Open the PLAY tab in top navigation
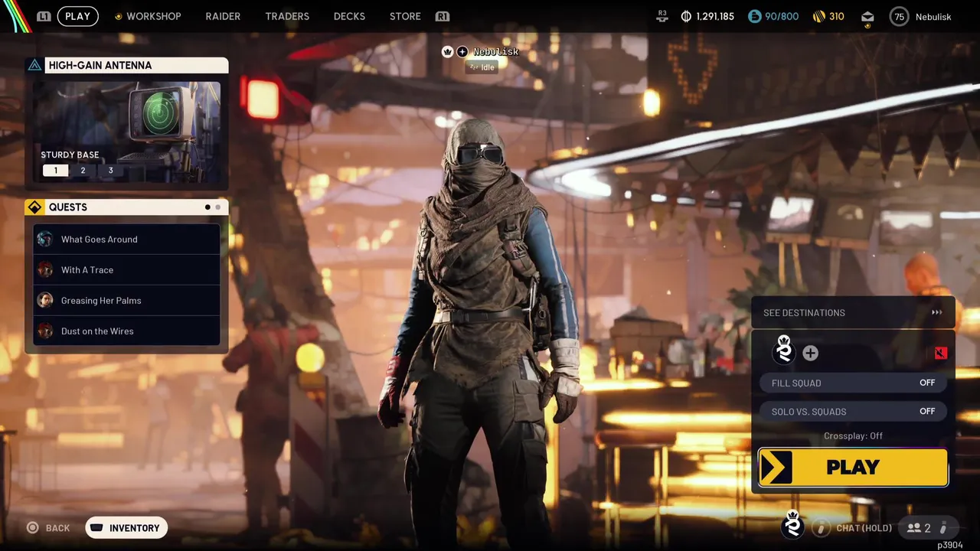The image size is (980, 551). 77,16
